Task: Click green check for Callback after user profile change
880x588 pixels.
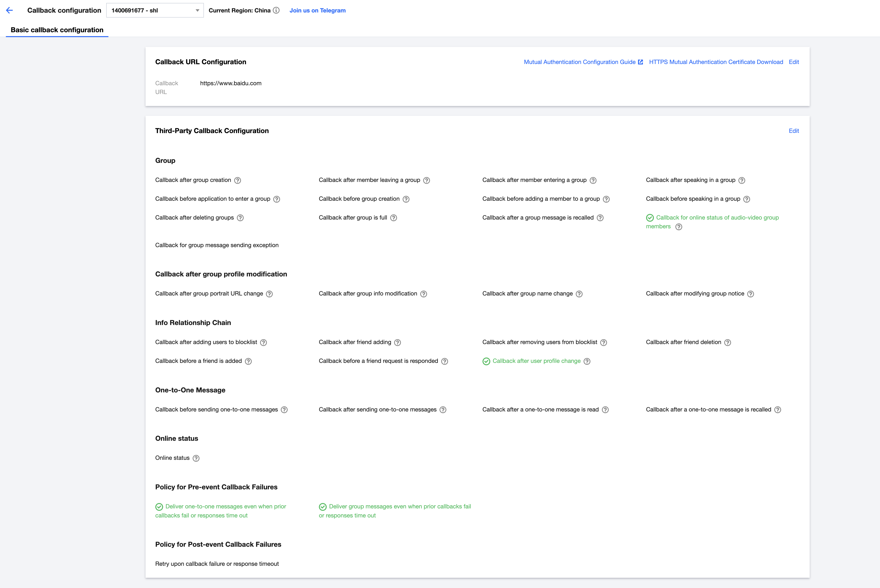Action: [x=486, y=361]
